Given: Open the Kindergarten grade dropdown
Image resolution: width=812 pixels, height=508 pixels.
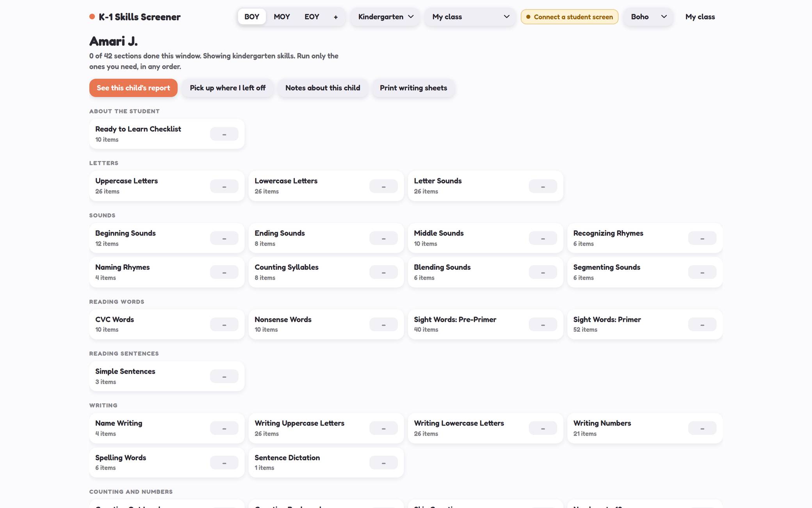Looking at the screenshot, I should coord(385,17).
